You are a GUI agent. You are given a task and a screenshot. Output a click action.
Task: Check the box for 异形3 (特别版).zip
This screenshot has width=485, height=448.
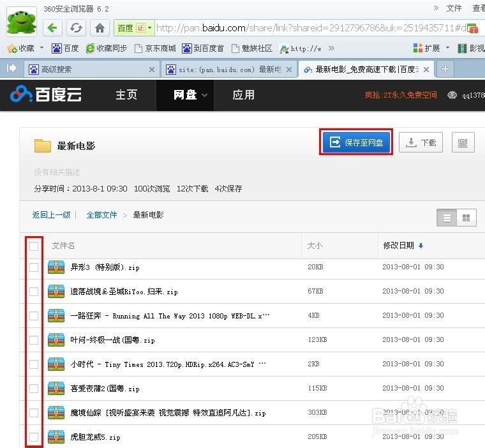point(34,267)
